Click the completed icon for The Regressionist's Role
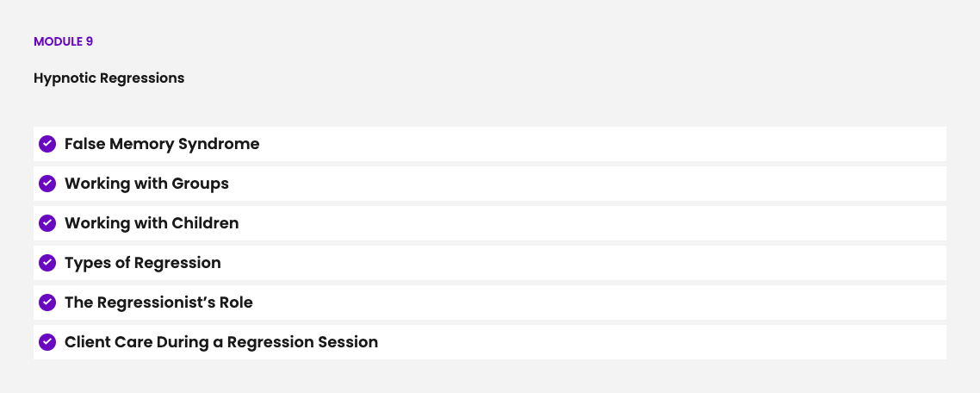Image resolution: width=980 pixels, height=393 pixels. [47, 303]
